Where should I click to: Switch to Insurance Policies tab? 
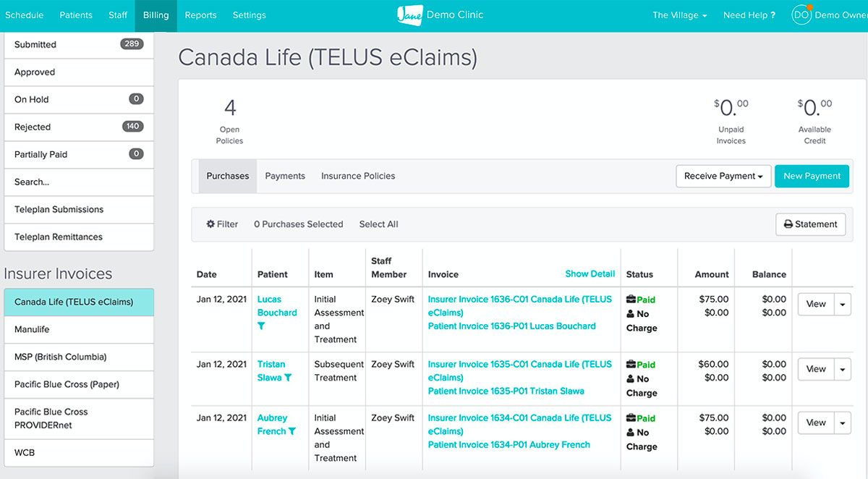point(358,176)
